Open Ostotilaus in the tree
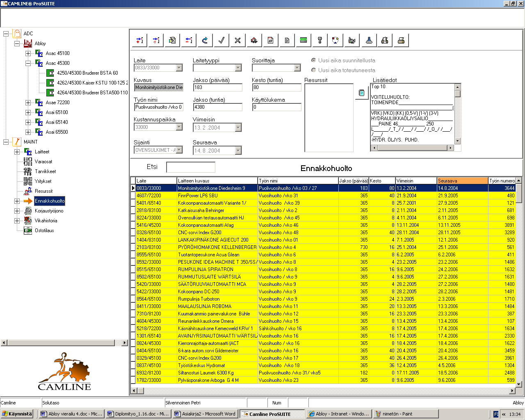Image resolution: width=525 pixels, height=420 pixels. 44,231
